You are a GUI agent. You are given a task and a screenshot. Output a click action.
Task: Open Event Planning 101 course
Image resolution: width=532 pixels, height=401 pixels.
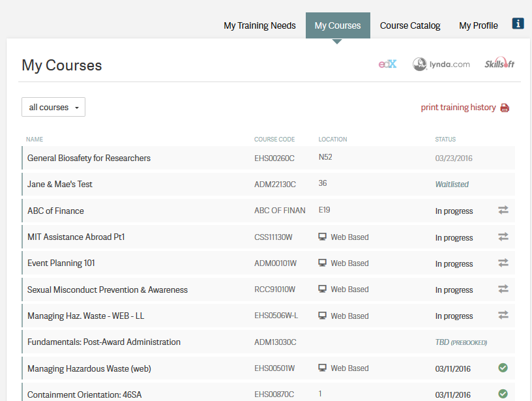tap(61, 263)
